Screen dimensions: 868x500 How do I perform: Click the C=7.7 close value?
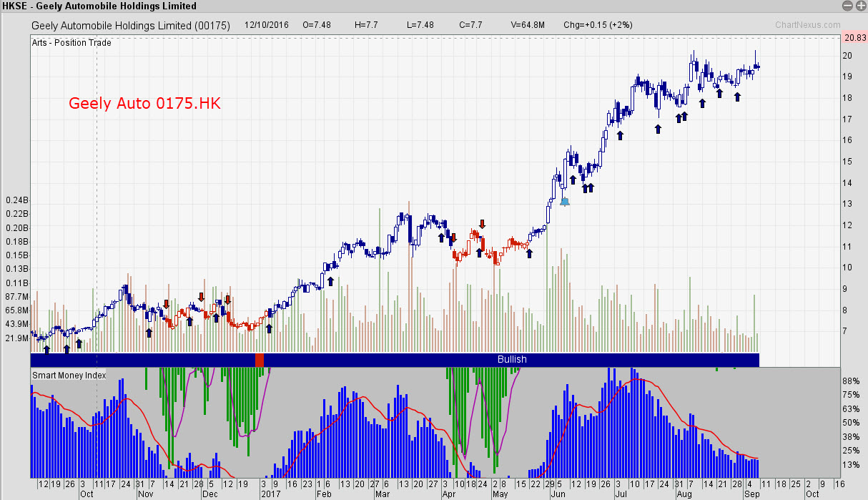(x=470, y=25)
